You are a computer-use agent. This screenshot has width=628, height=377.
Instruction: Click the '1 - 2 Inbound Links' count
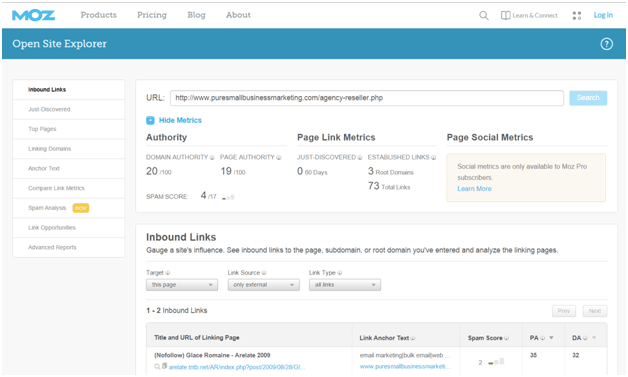pyautogui.click(x=177, y=310)
